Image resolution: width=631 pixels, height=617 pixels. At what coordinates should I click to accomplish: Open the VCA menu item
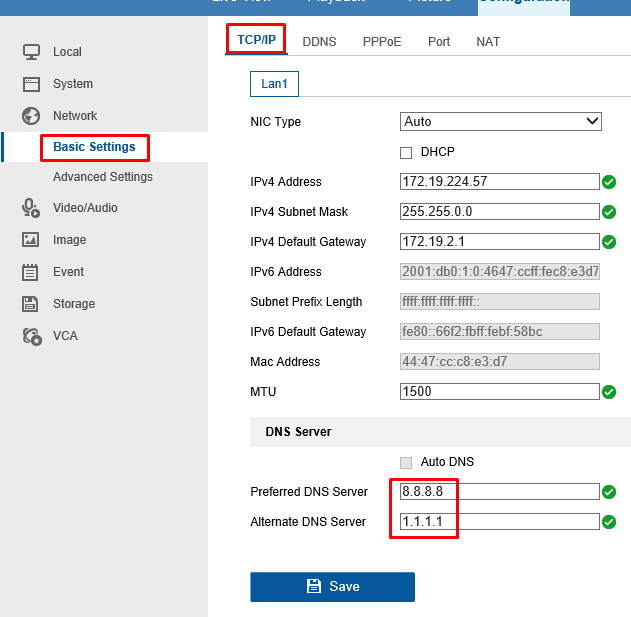pos(65,336)
